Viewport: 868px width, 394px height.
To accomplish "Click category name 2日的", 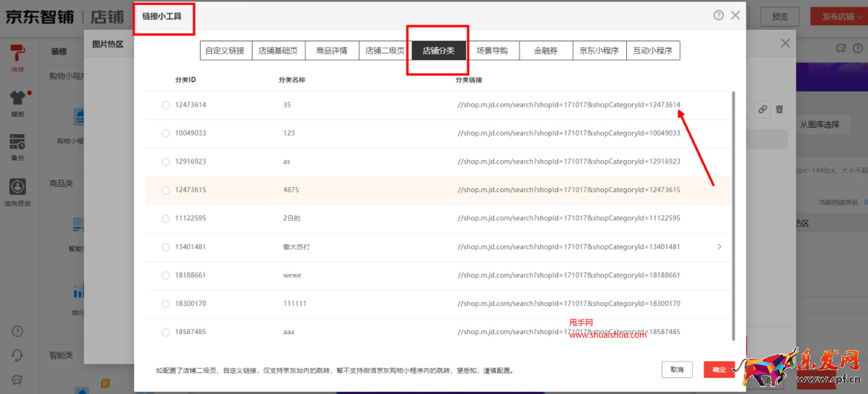I will pyautogui.click(x=291, y=218).
